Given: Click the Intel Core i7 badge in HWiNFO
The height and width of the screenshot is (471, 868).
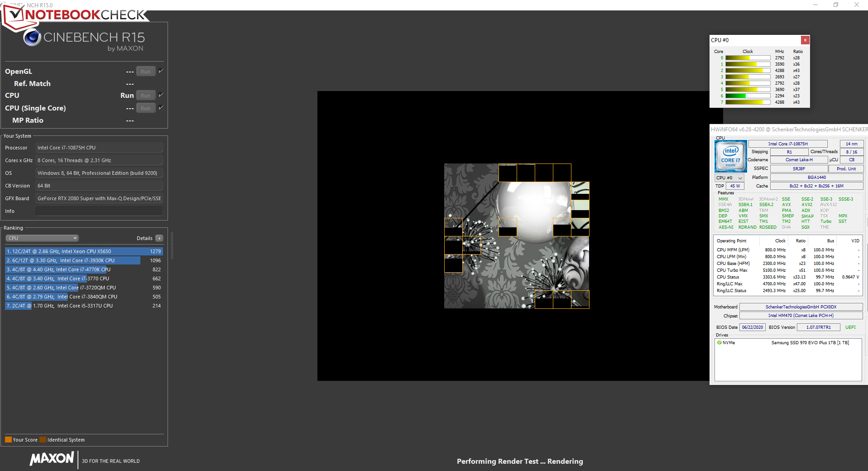Looking at the screenshot, I should [x=731, y=156].
